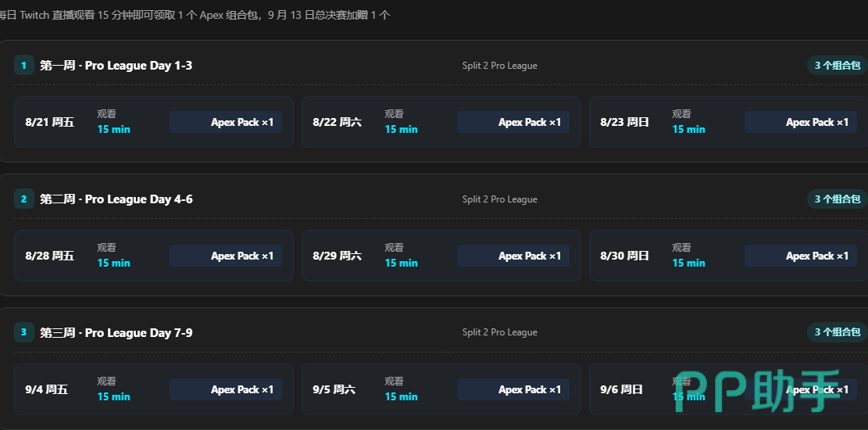The image size is (868, 430).
Task: Click the 观看 label on the 8/23 card
Action: [681, 113]
